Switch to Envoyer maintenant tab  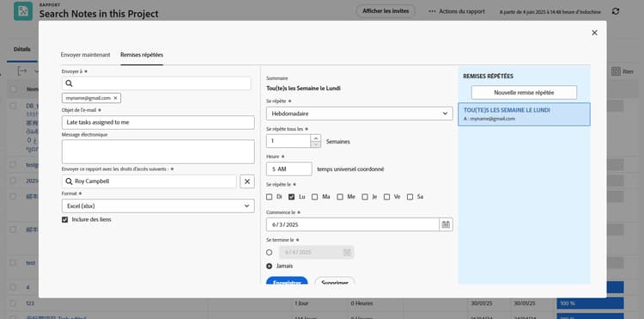pyautogui.click(x=85, y=55)
